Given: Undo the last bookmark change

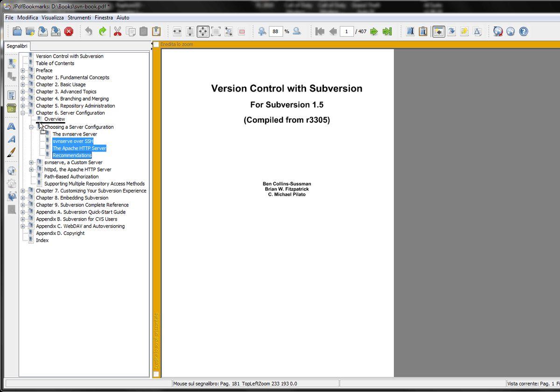Looking at the screenshot, I should [x=89, y=31].
